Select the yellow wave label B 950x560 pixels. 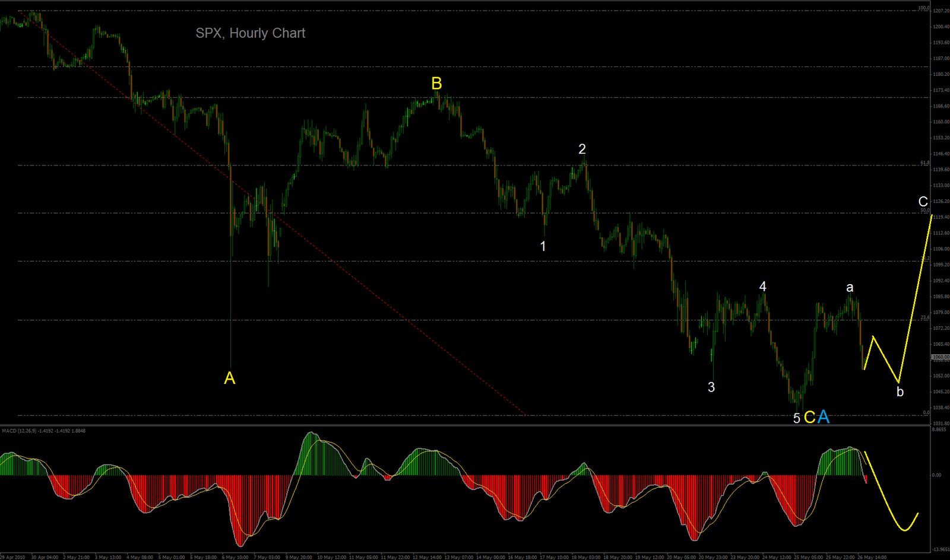click(x=436, y=83)
